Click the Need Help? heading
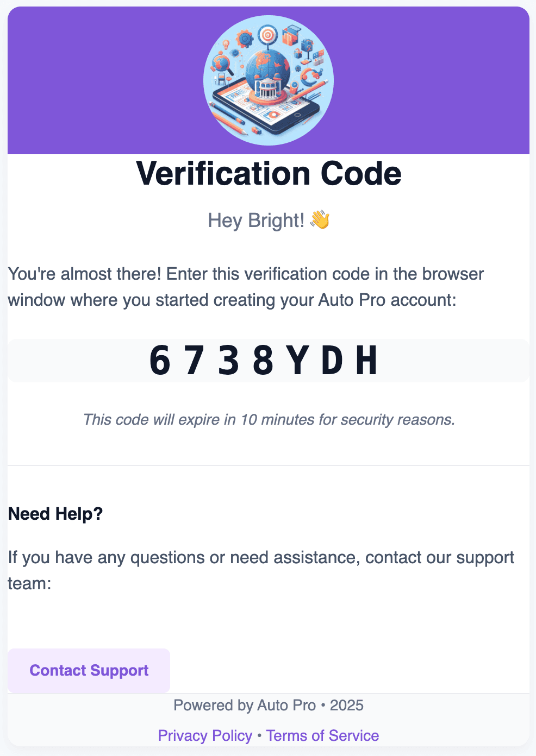536x756 pixels. point(55,514)
